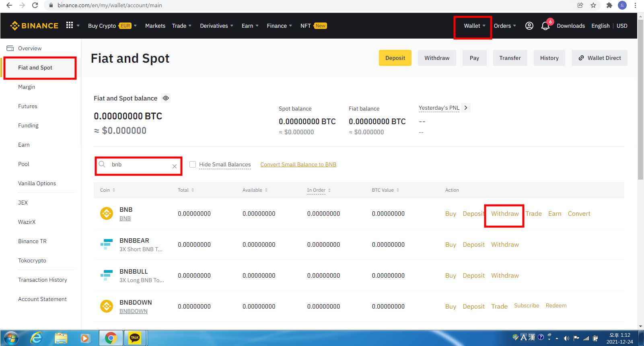The height and width of the screenshot is (346, 644).
Task: Open Chrome in the taskbar
Action: pos(111,338)
